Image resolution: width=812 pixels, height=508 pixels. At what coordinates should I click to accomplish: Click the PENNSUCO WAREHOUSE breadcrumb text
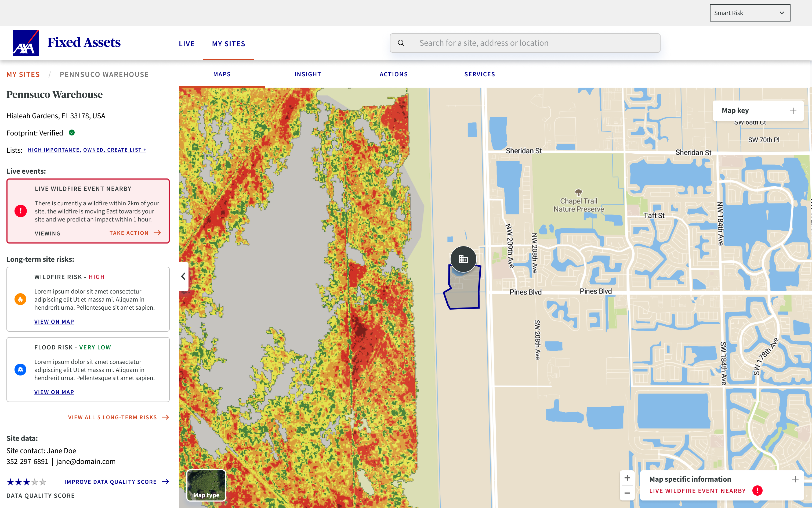pos(104,75)
